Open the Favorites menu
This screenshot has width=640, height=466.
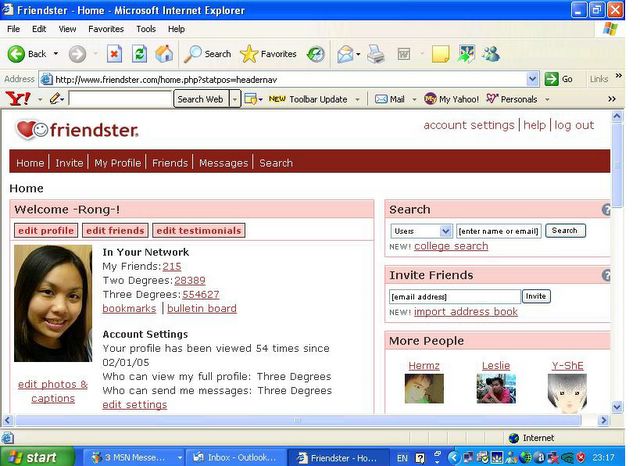[106, 29]
